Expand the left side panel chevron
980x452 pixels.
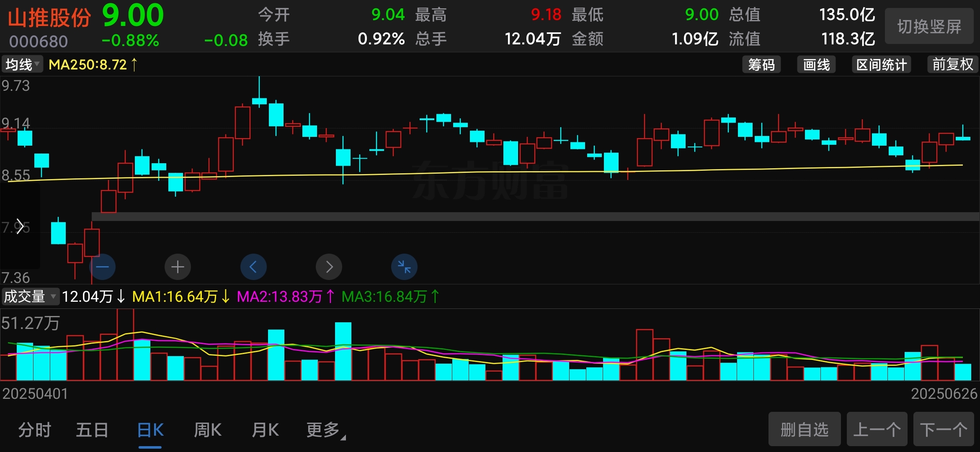pyautogui.click(x=20, y=226)
